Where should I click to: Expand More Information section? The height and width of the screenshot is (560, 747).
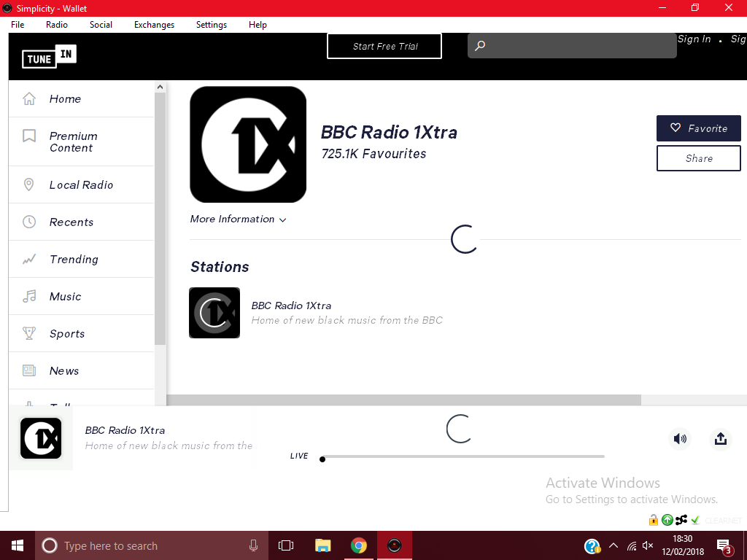[239, 219]
